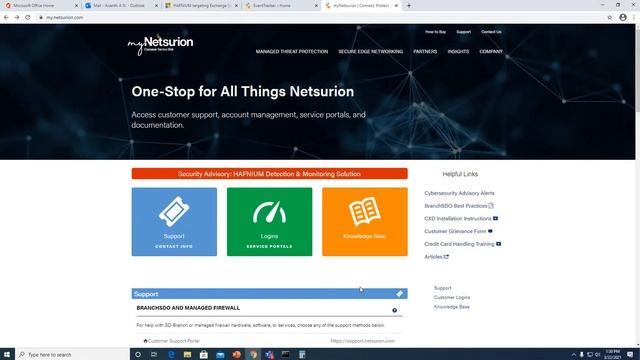The height and width of the screenshot is (360, 640).
Task: Open the Managed Threat Protection menu
Action: [292, 52]
